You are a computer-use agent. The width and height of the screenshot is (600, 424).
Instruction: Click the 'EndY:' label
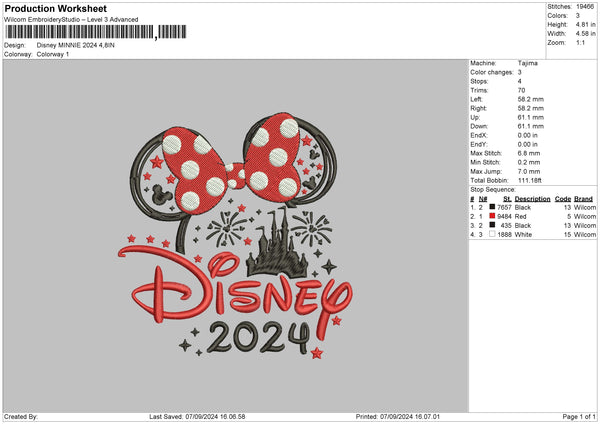pyautogui.click(x=479, y=144)
